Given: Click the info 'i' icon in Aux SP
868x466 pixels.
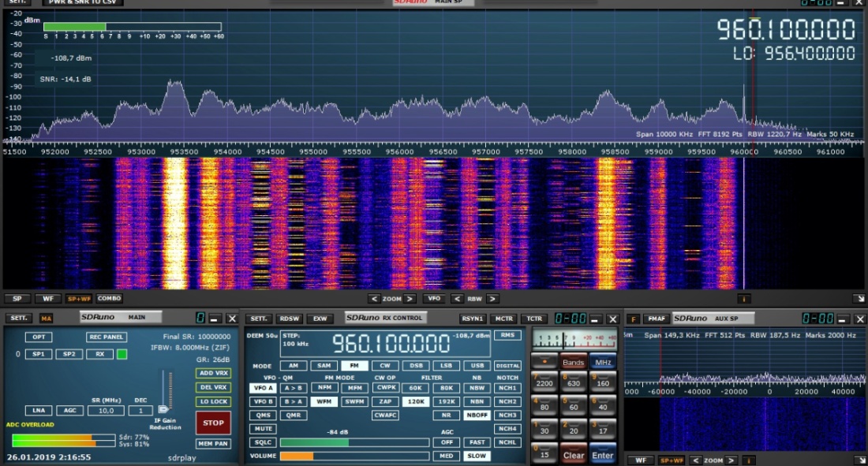Looking at the screenshot, I should [x=748, y=460].
